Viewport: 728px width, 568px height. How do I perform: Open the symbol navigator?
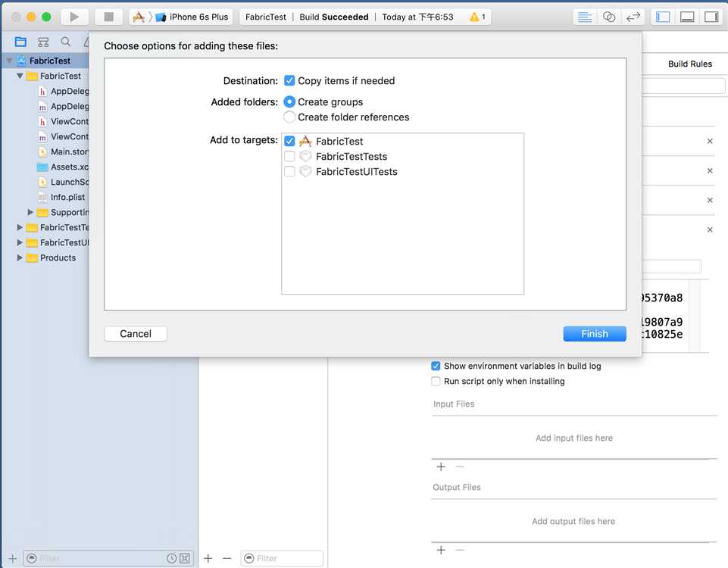[43, 42]
